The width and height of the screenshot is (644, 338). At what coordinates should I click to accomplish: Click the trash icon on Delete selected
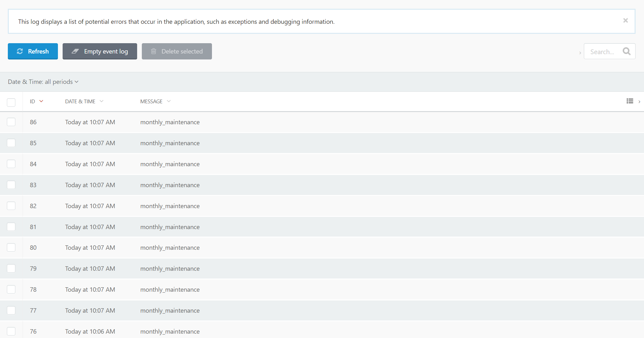153,51
